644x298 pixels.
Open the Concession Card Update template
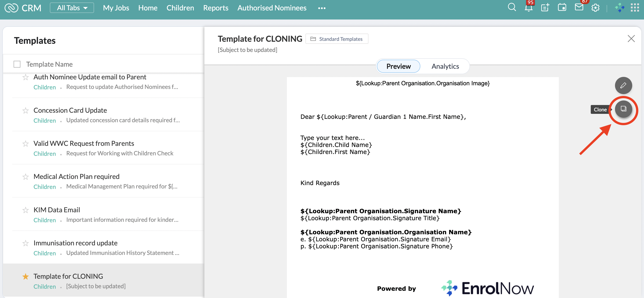tap(70, 110)
